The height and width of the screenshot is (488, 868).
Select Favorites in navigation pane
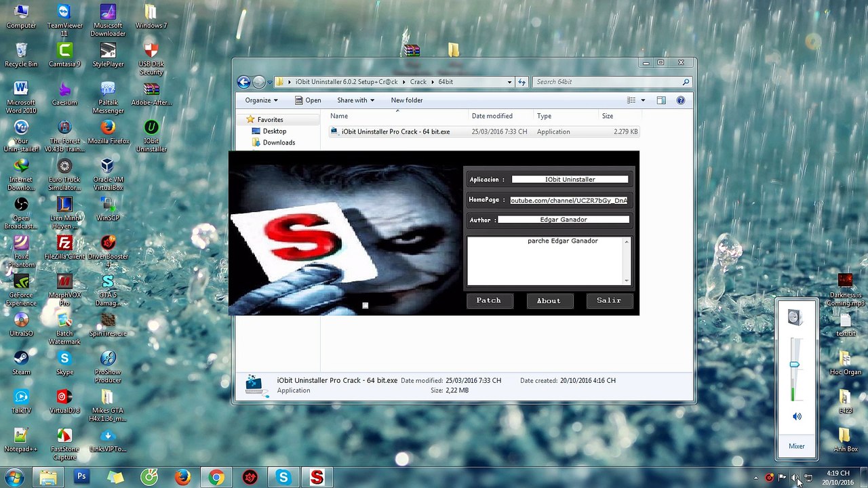270,119
